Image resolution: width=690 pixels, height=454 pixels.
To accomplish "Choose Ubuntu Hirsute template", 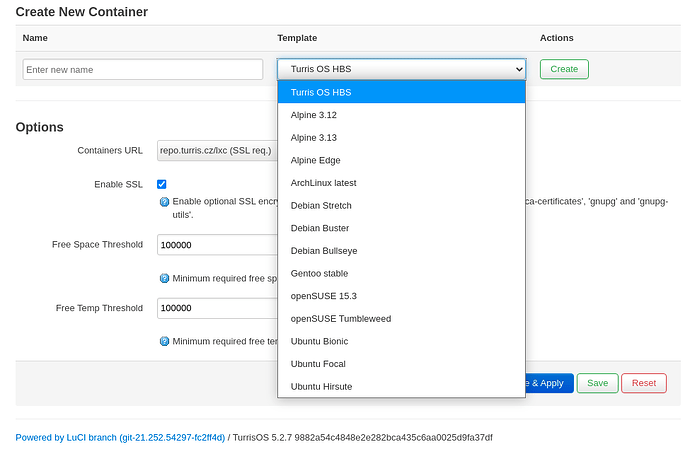I will pyautogui.click(x=401, y=386).
